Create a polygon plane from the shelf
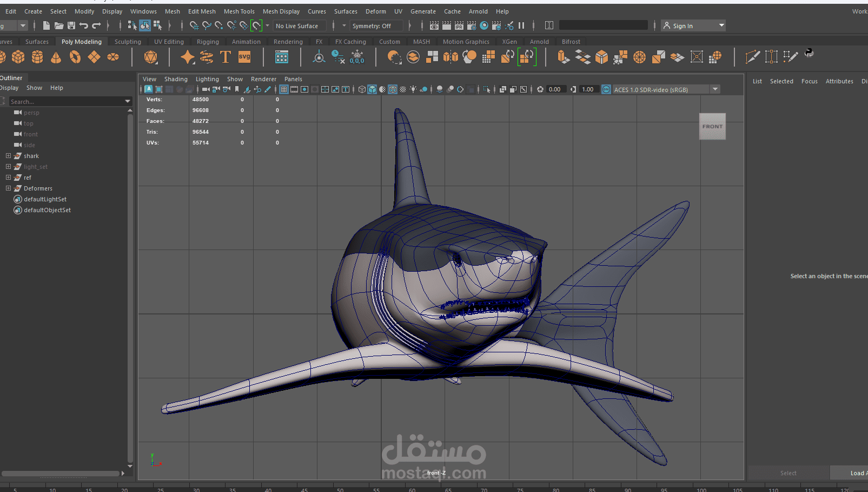 pos(94,57)
